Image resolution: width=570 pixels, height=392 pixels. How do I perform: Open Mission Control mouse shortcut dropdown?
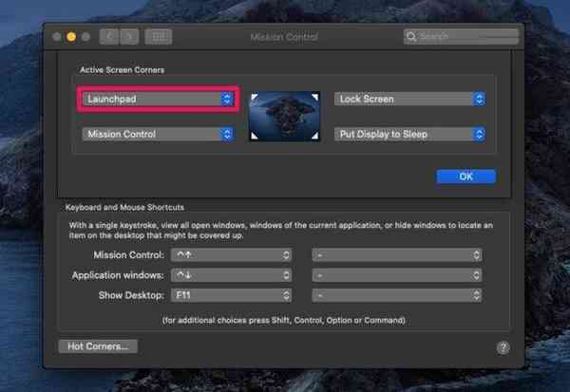tap(397, 255)
